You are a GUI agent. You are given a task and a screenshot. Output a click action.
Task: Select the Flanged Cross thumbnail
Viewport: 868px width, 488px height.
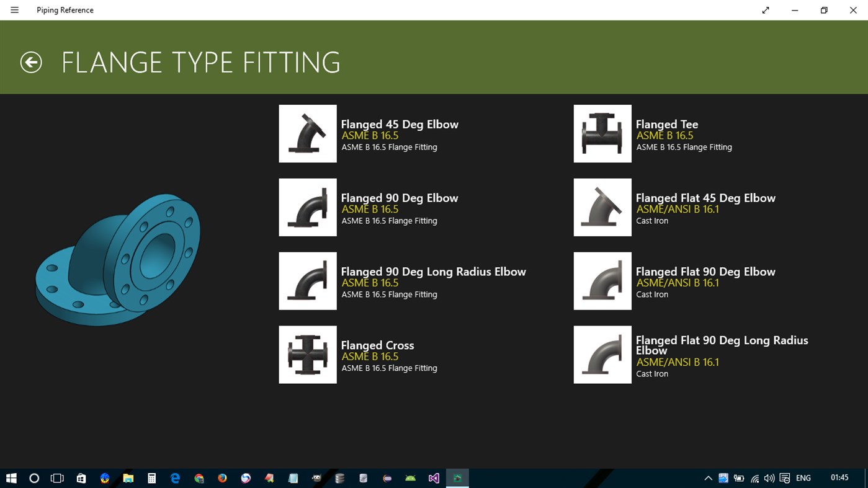click(307, 354)
